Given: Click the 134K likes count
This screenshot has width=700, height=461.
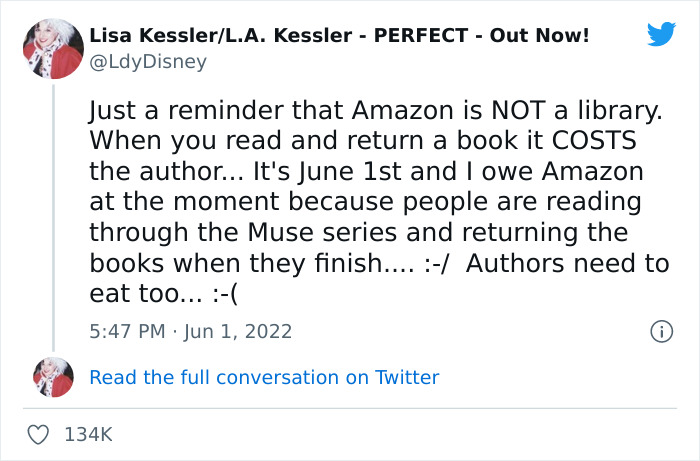Looking at the screenshot, I should pyautogui.click(x=88, y=435).
